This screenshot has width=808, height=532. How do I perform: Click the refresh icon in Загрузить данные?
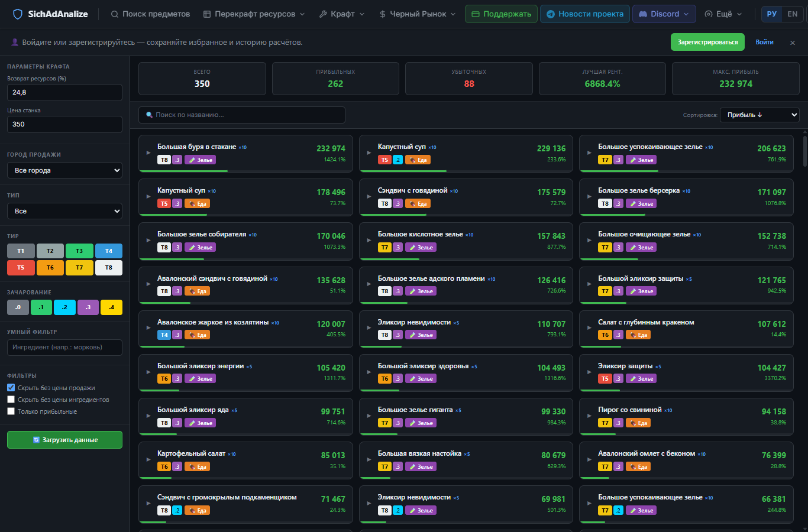36,440
